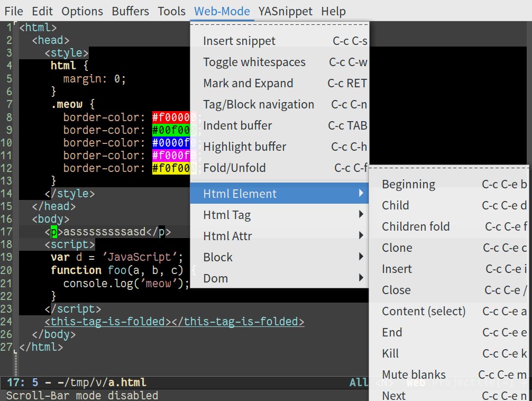Click the magenta #f000f0 color value

[174, 156]
